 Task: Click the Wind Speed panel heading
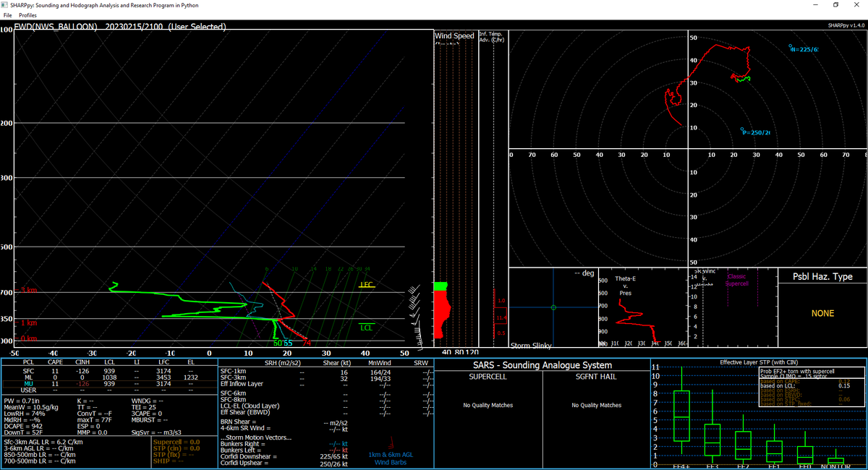454,36
